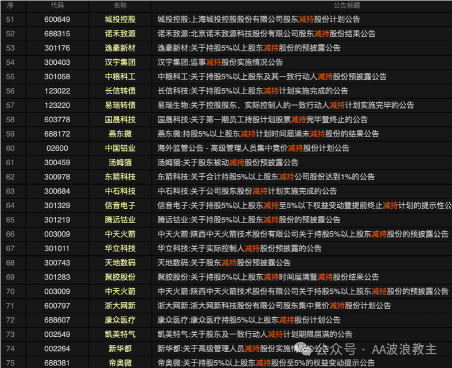Open stock name 诺禾致源

120,34
